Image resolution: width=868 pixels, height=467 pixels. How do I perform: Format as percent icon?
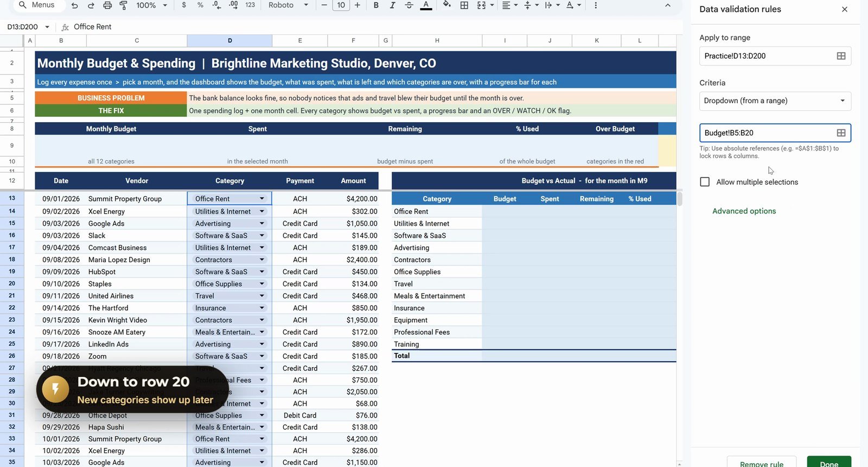(x=200, y=5)
